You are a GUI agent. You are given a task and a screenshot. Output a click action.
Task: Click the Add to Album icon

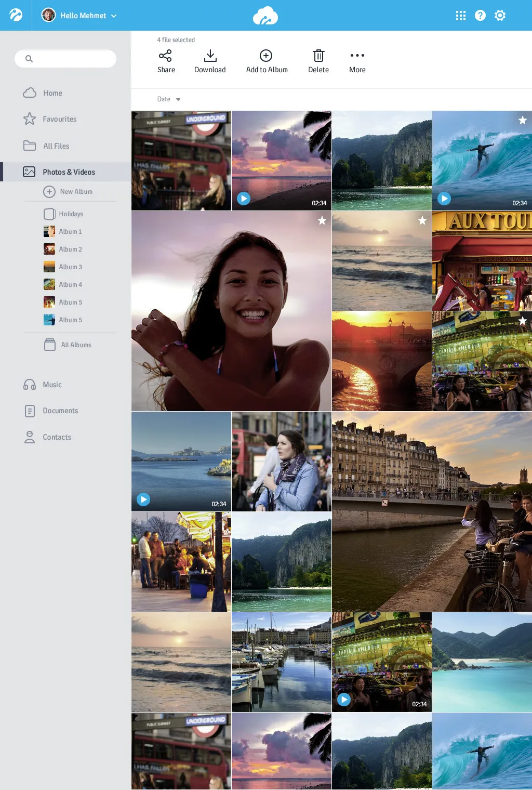click(266, 56)
